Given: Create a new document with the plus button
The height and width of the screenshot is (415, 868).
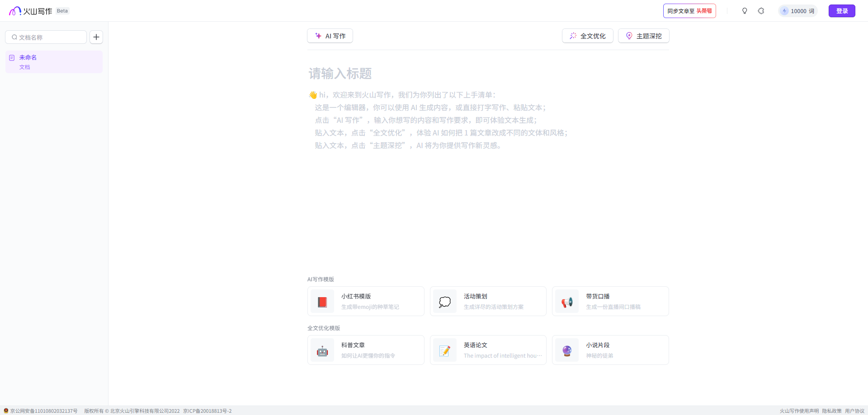Looking at the screenshot, I should click(96, 37).
